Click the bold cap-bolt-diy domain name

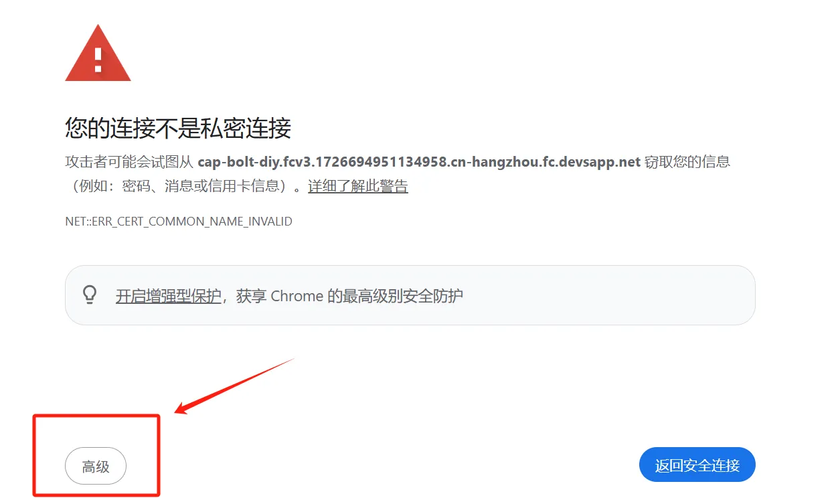pyautogui.click(x=419, y=162)
